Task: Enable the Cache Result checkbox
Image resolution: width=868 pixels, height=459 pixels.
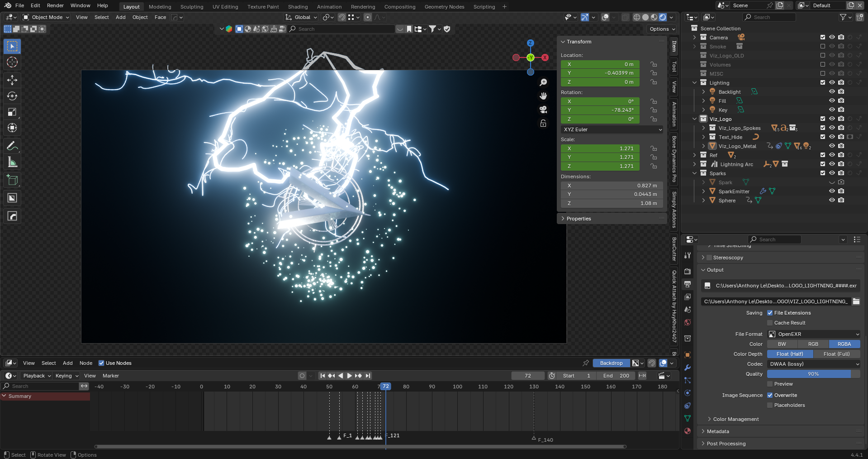Action: [770, 323]
